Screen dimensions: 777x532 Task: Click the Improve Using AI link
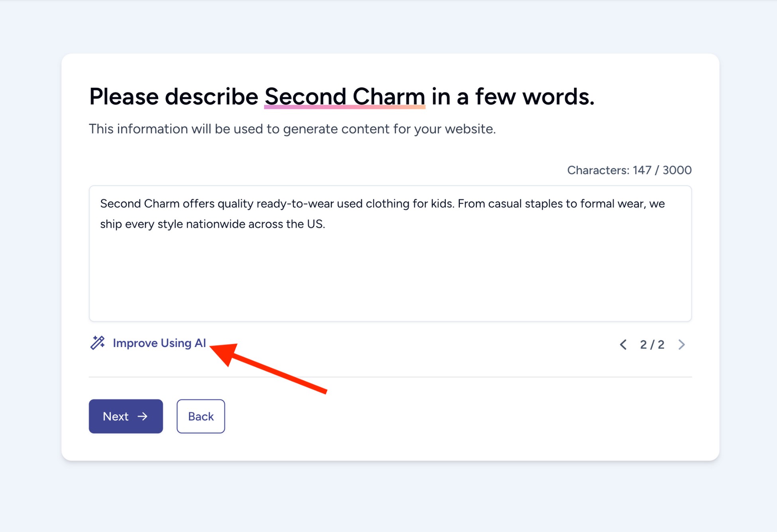tap(159, 343)
